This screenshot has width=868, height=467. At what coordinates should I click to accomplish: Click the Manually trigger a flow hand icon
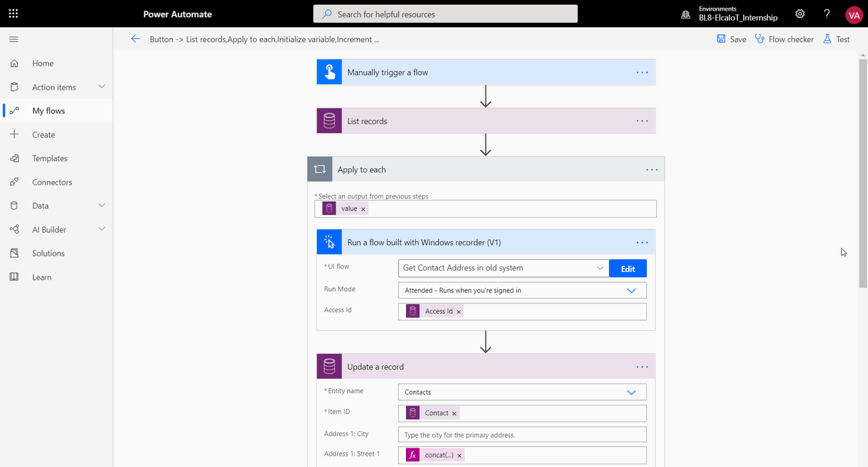pos(329,72)
